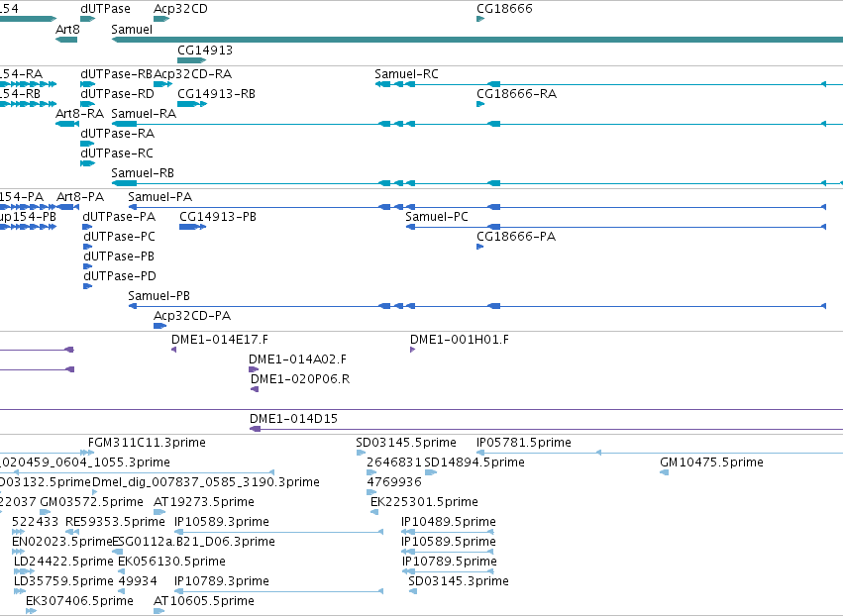Select the Art8-RA transcript label

[x=79, y=114]
